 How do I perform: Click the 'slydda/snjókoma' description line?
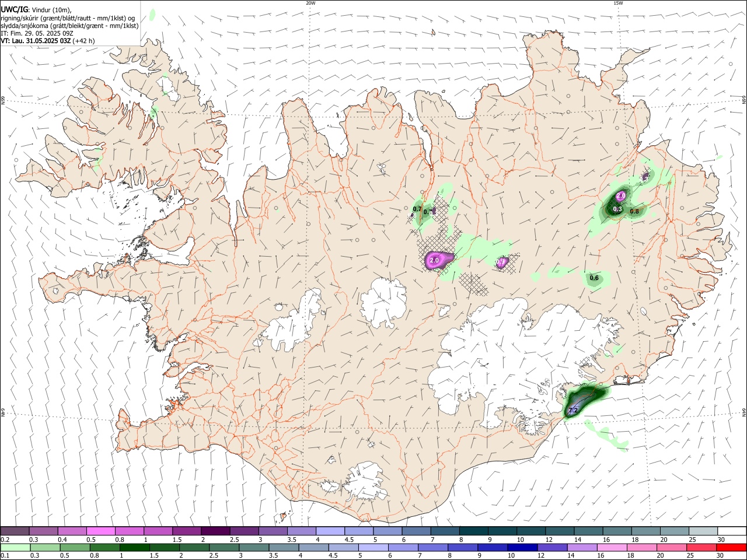70,26
